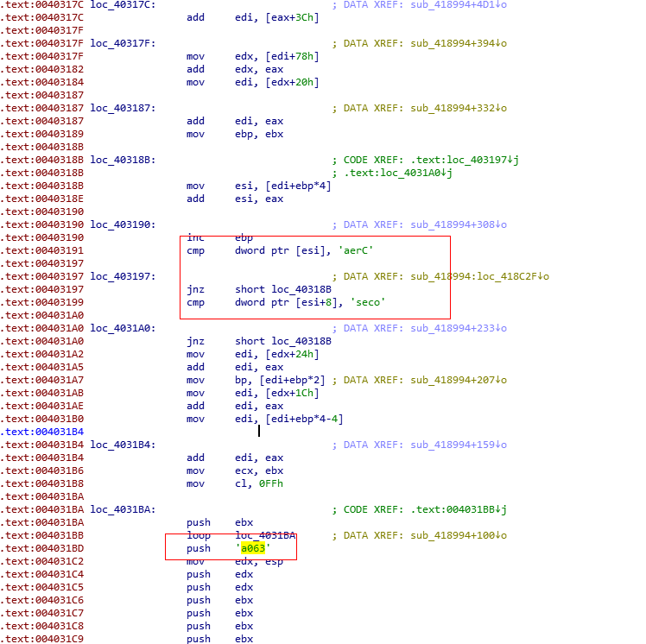This screenshot has width=646, height=644.
Task: Select the 'seco' string constant
Action: click(368, 303)
